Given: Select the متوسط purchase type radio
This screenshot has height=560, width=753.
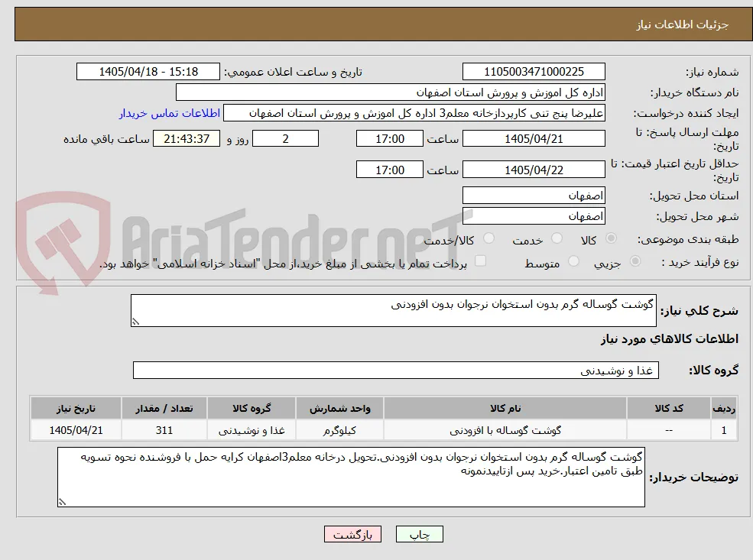Looking at the screenshot, I should point(573,261).
